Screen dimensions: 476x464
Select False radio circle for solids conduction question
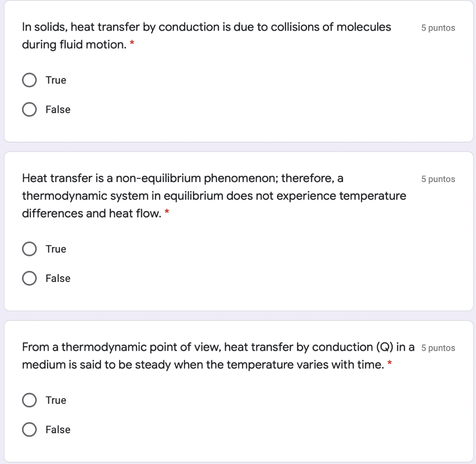tap(29, 110)
